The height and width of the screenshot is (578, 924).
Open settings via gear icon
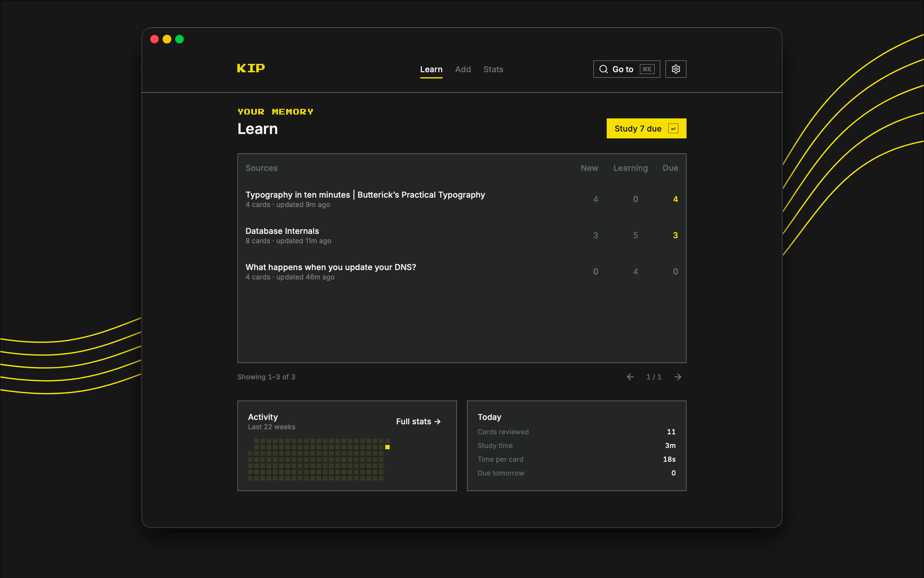click(676, 69)
